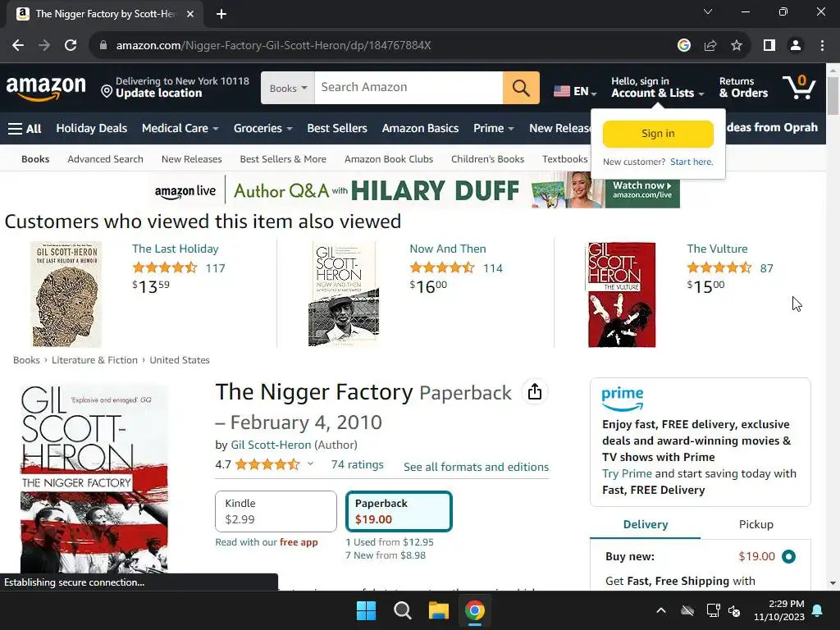Open the EN language dropdown

point(575,91)
